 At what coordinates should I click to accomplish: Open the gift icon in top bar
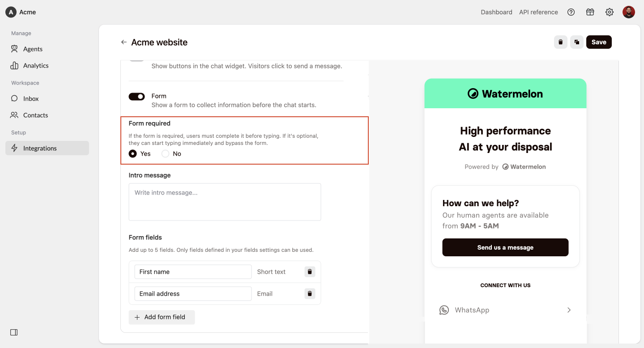(x=590, y=12)
